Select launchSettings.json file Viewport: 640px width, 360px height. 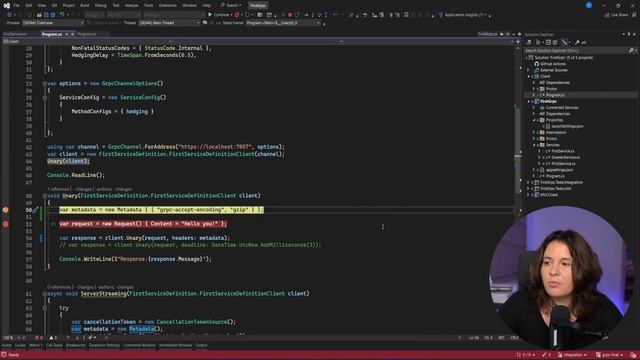coord(567,126)
